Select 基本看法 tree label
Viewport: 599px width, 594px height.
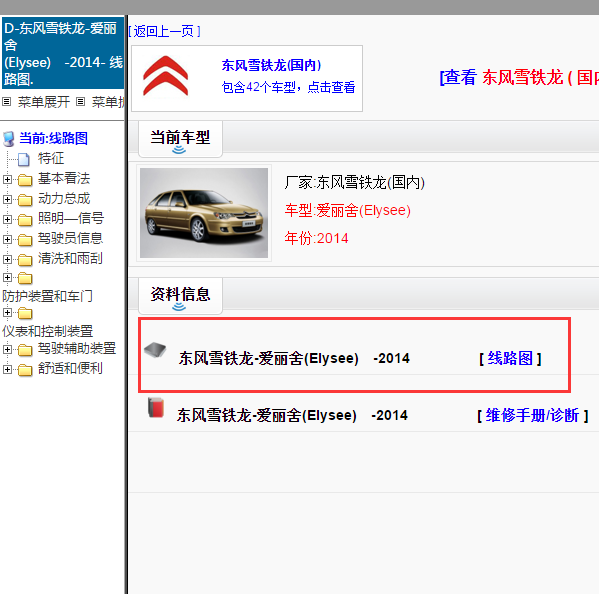[64, 178]
